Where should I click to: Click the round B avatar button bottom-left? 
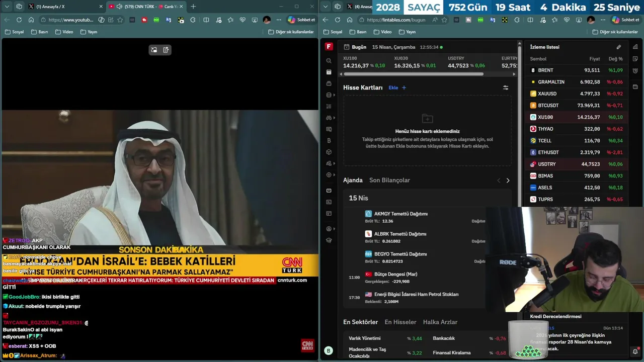(329, 351)
